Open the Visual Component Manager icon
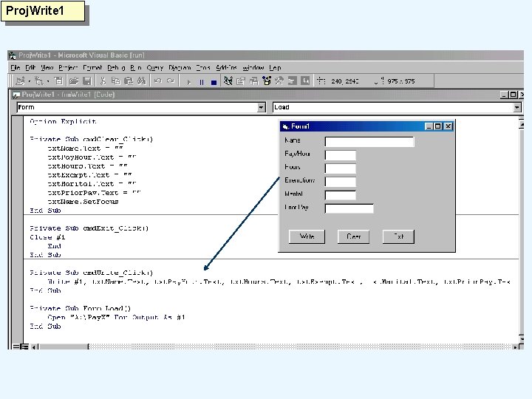The width and height of the screenshot is (532, 399). tap(305, 81)
